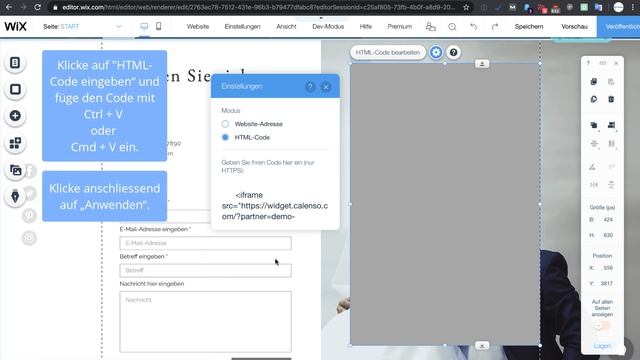Click the width value 424 field
640x360 pixels.
point(608,220)
